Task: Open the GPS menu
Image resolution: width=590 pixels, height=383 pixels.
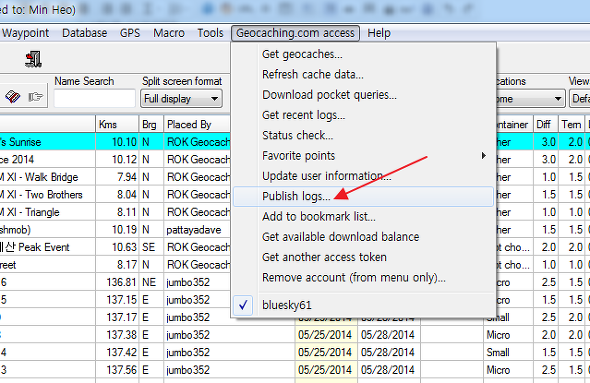Action: click(x=130, y=33)
